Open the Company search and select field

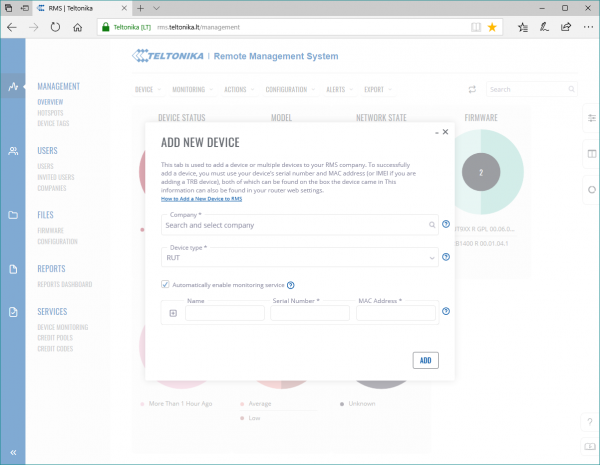(300, 225)
